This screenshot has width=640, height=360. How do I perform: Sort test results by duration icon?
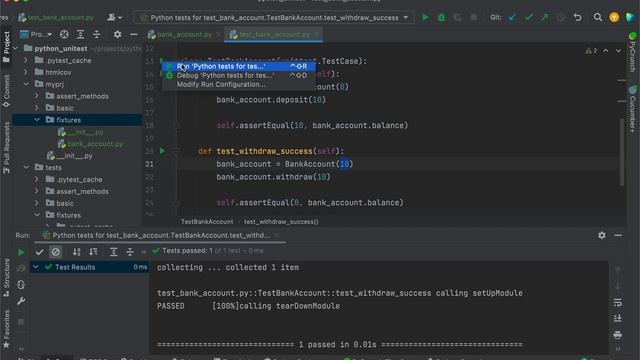pos(93,252)
